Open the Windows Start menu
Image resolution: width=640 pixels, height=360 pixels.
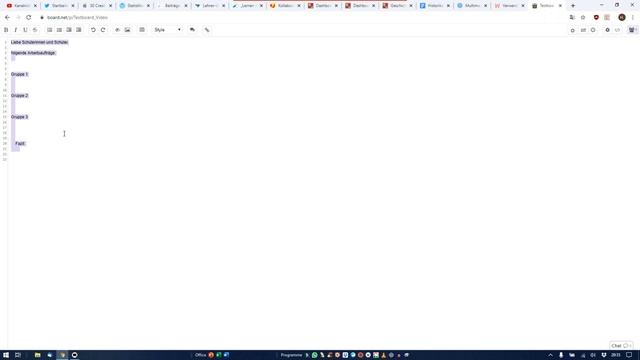click(x=6, y=355)
